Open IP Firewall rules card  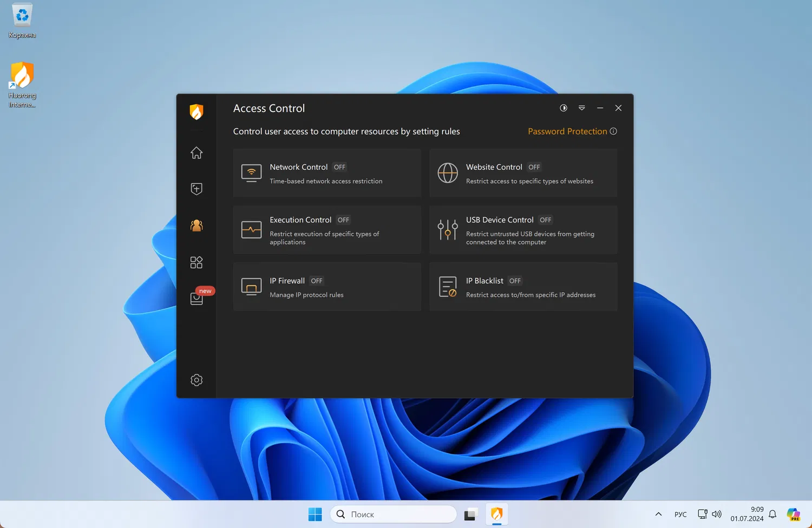tap(327, 287)
